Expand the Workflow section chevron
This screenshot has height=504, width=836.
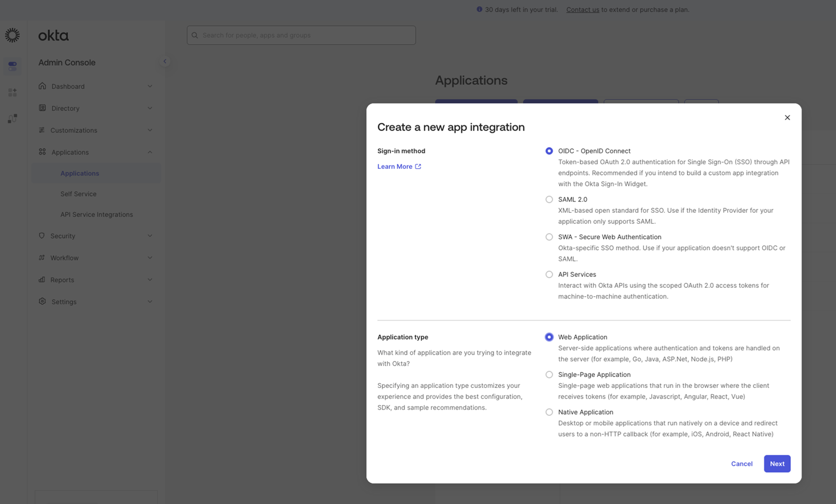tap(150, 258)
